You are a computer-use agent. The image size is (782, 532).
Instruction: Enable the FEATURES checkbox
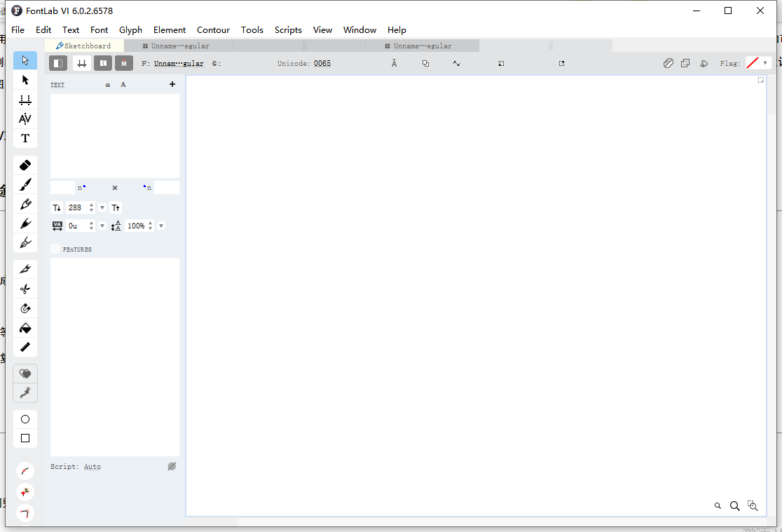tap(55, 249)
